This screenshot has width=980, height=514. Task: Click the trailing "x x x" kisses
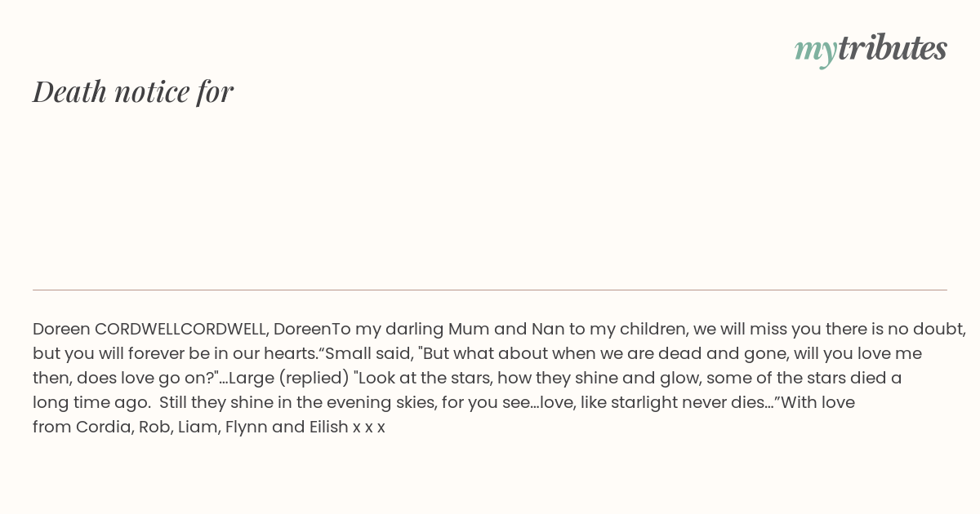(x=369, y=428)
